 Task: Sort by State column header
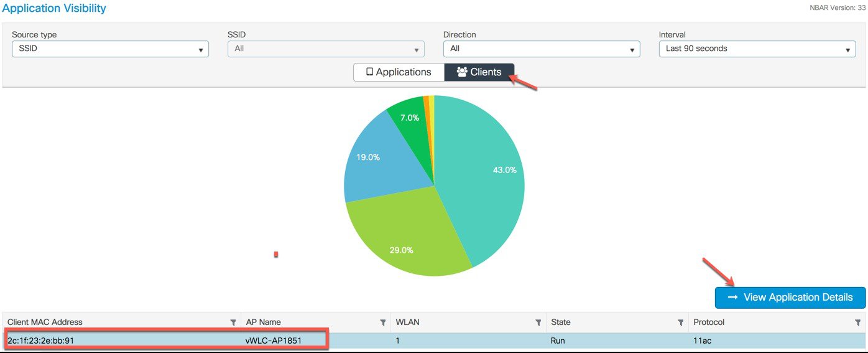(561, 322)
